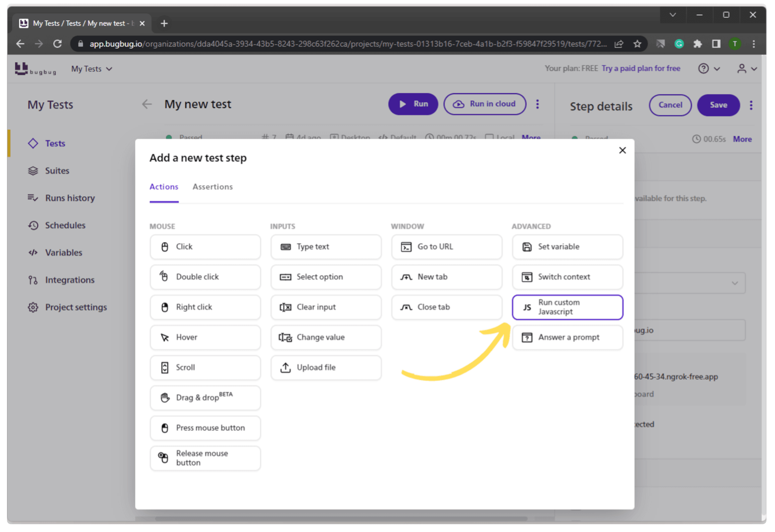This screenshot has height=532, width=775.
Task: Save the step details
Action: (x=718, y=105)
